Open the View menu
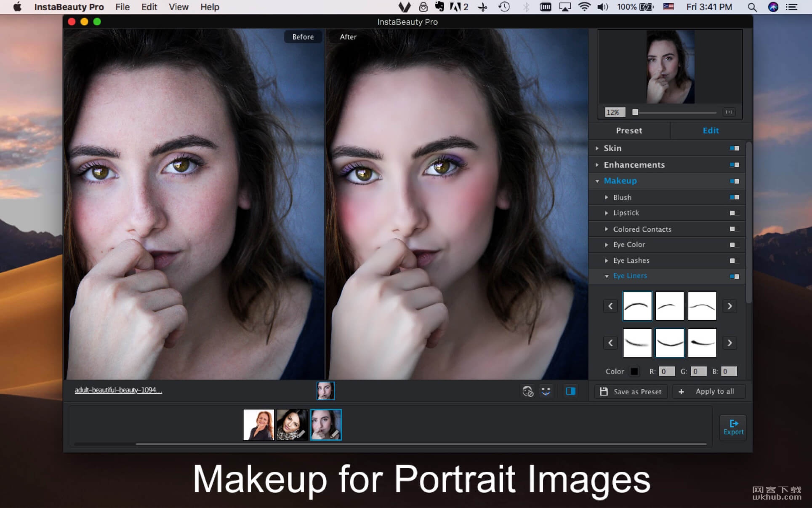The height and width of the screenshot is (508, 812). (178, 7)
